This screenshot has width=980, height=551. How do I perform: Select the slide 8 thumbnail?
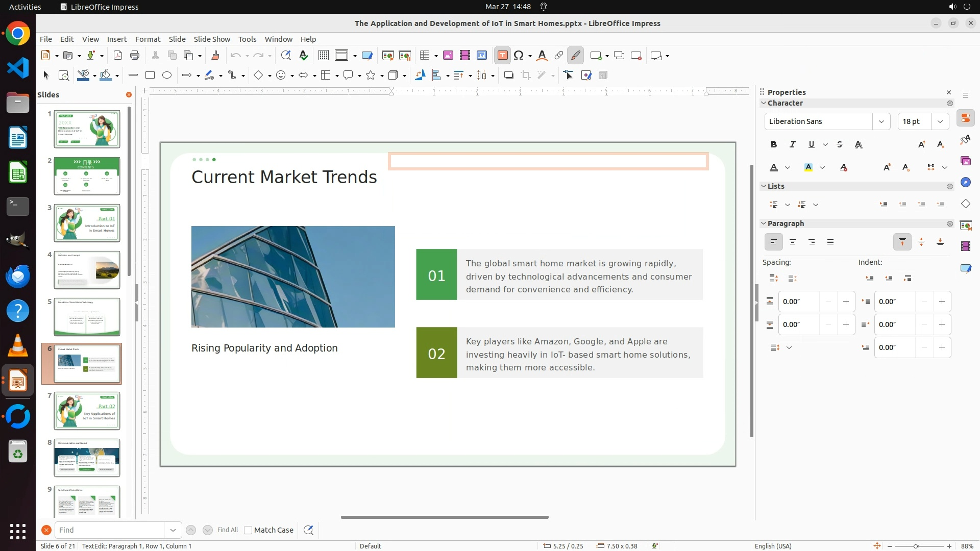tap(87, 458)
